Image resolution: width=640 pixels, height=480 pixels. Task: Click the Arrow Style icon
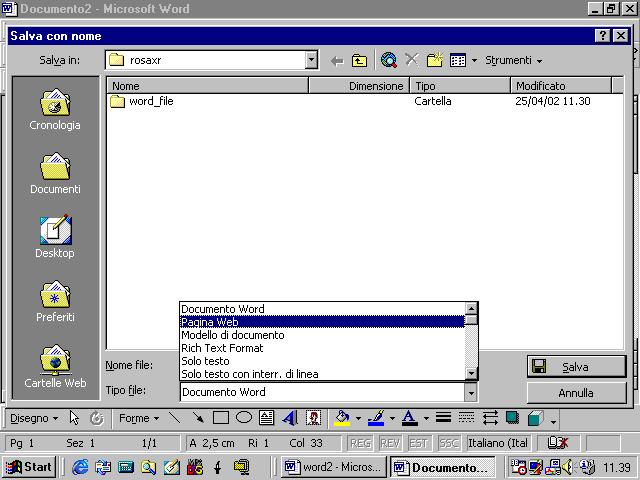coord(489,418)
